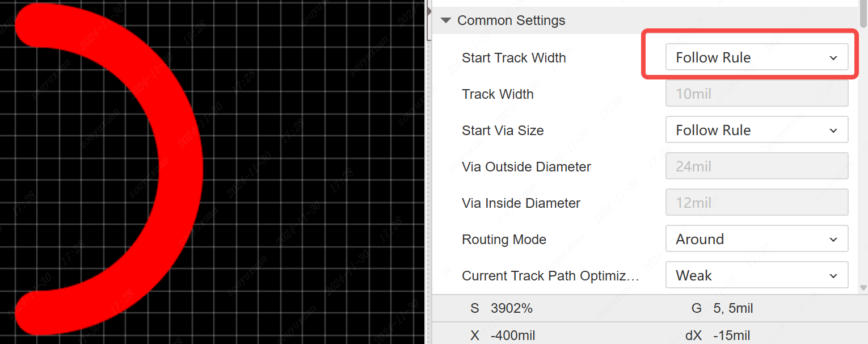Click the zoom scale value 3902%
868x344 pixels.
coord(511,308)
